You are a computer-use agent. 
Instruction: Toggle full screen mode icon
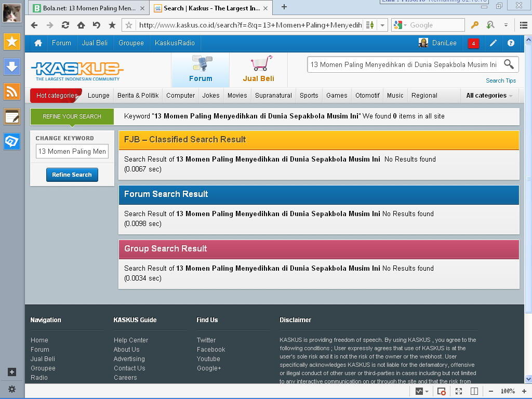coord(459,391)
